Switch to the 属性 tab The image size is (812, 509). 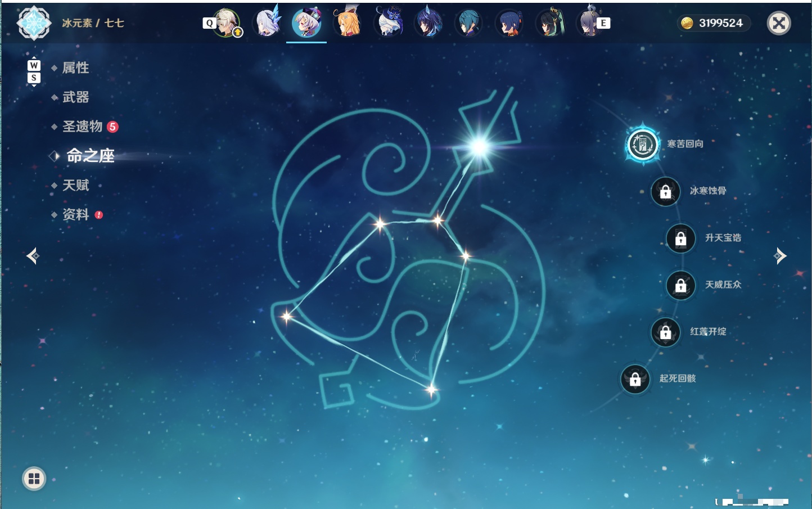75,68
